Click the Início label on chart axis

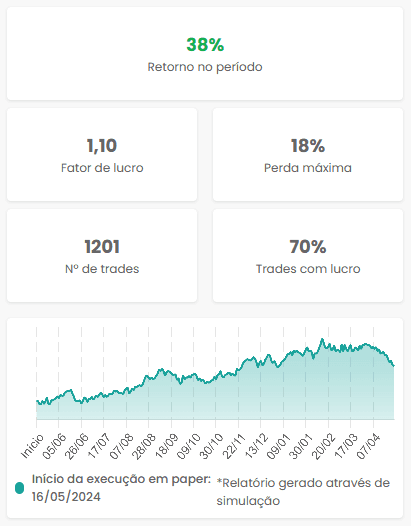click(32, 446)
